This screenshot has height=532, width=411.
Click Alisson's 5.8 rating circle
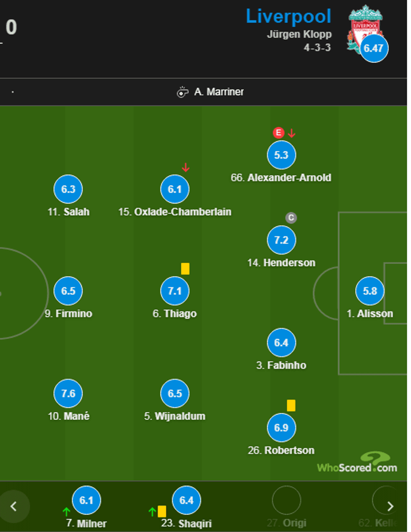tap(370, 291)
